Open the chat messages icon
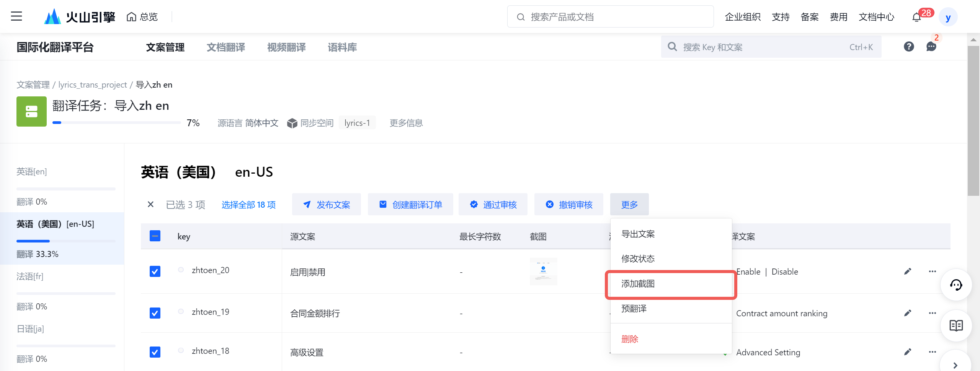Viewport: 980px width, 371px height. 931,47
